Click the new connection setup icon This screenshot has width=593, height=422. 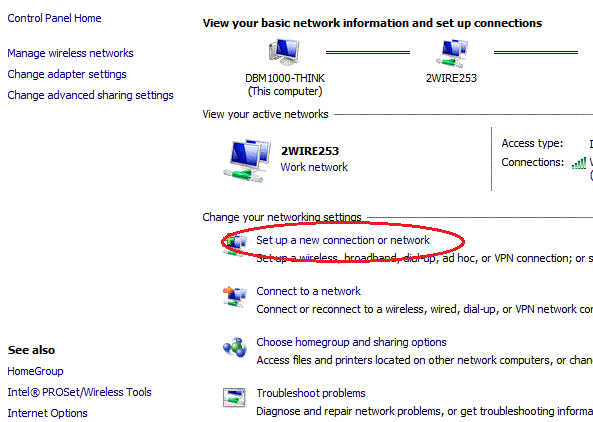coord(234,245)
